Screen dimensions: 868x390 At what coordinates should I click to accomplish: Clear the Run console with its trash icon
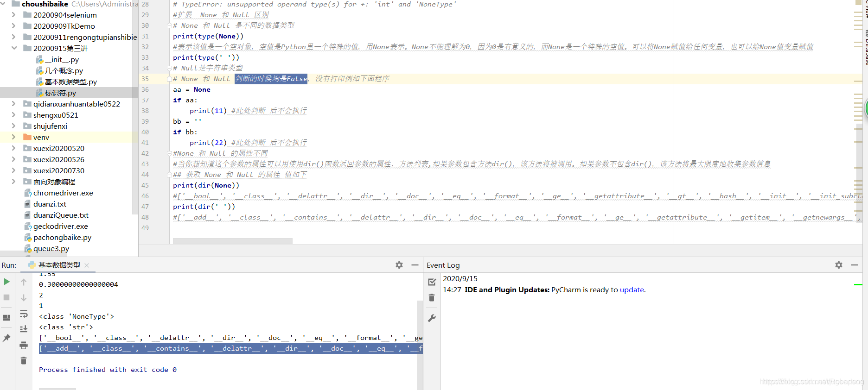24,360
